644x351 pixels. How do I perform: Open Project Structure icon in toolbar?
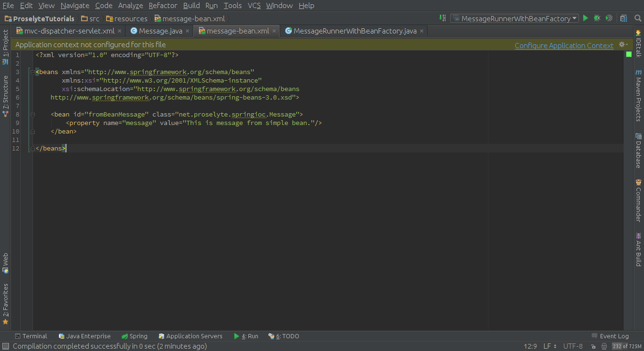coord(624,18)
